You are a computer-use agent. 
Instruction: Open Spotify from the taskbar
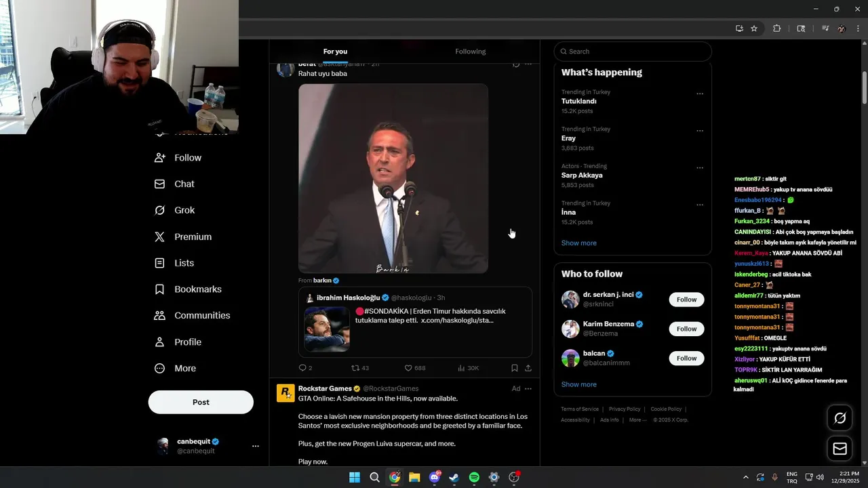[474, 477]
